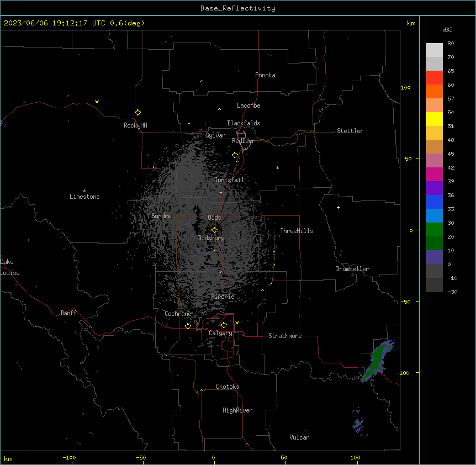Click the Drumheller town label
The image size is (476, 465).
pyautogui.click(x=352, y=269)
